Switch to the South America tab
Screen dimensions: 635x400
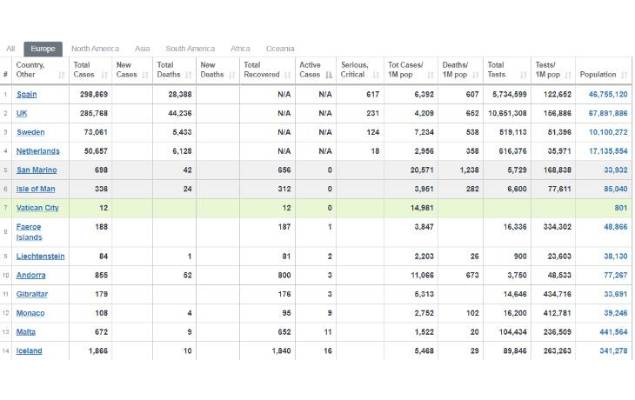(190, 48)
